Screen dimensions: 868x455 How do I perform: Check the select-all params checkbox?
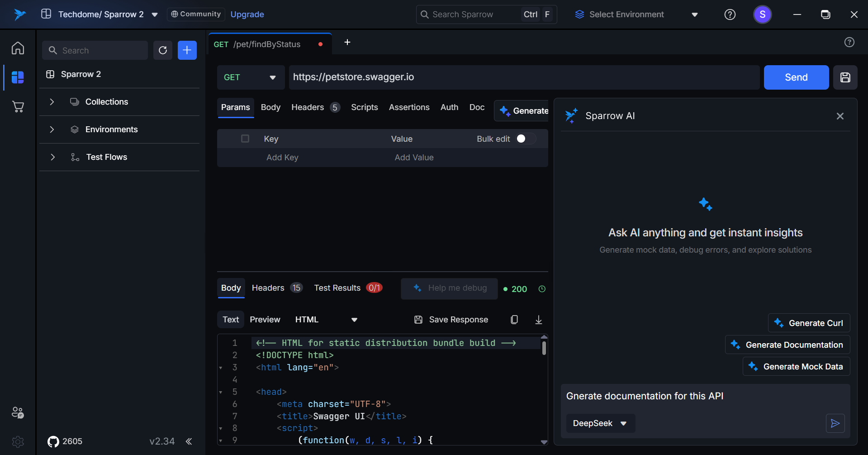click(245, 139)
